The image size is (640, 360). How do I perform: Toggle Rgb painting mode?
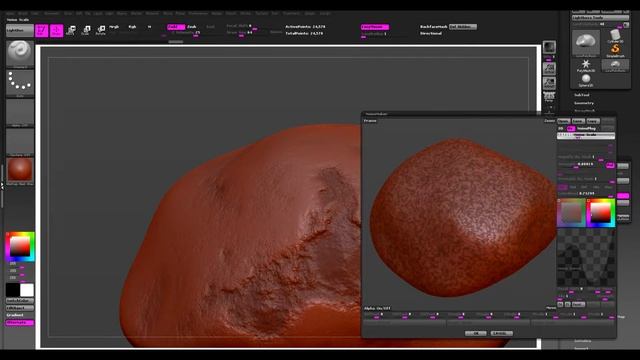tap(132, 27)
